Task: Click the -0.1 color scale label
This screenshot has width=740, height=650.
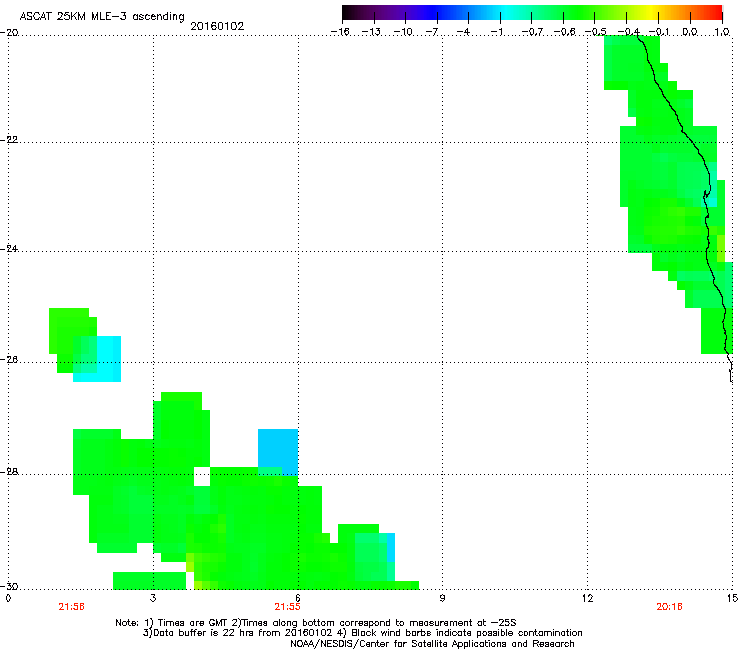Action: coord(659,32)
